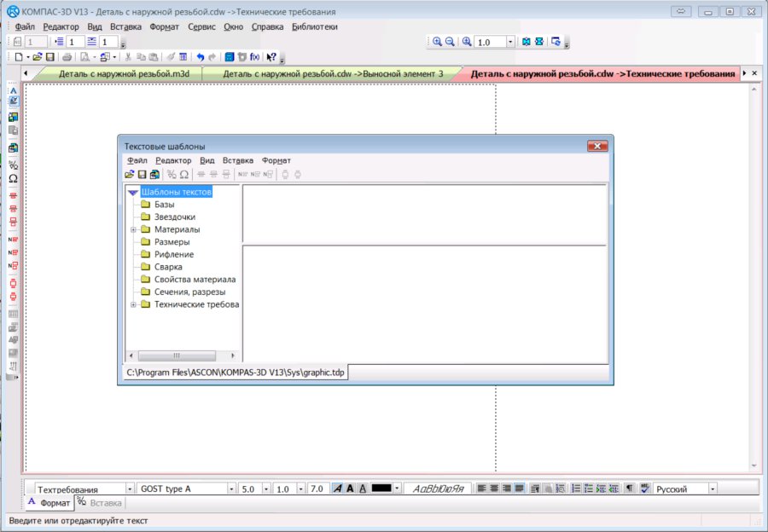Image resolution: width=768 pixels, height=532 pixels.
Task: Switch to the Выносной элемент 3 tab
Action: pos(333,74)
